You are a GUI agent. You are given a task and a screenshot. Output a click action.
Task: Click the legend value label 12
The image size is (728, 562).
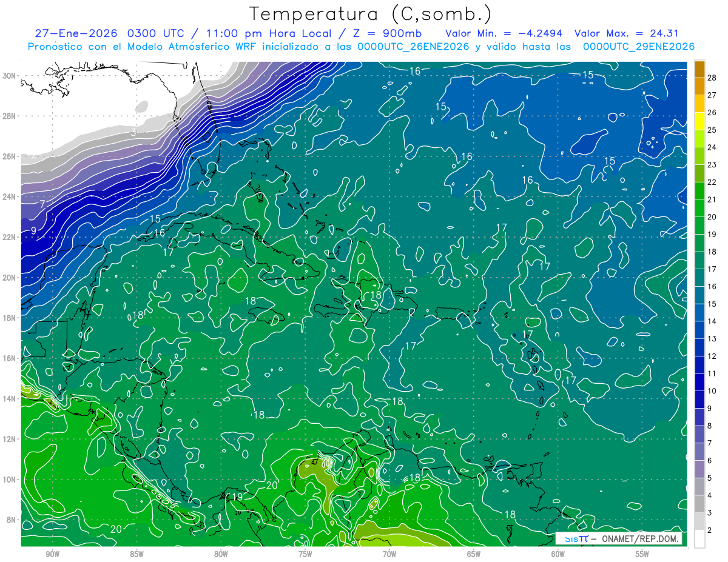[x=712, y=356]
